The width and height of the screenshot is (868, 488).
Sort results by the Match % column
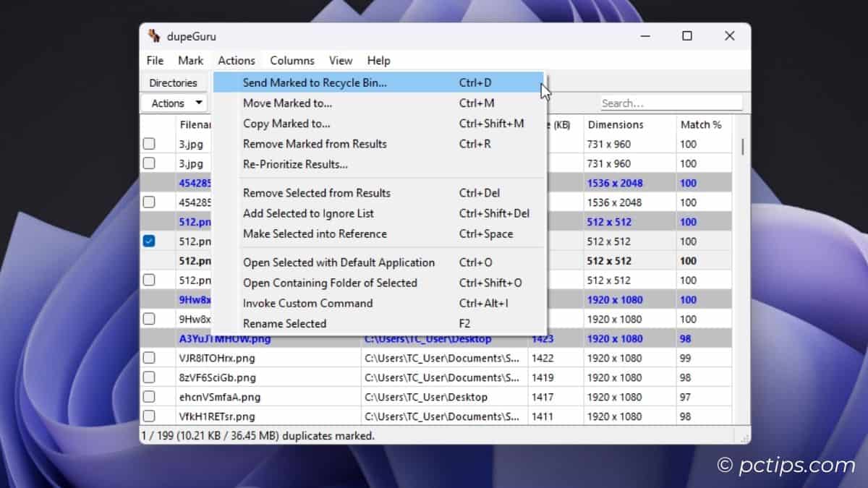pos(702,124)
